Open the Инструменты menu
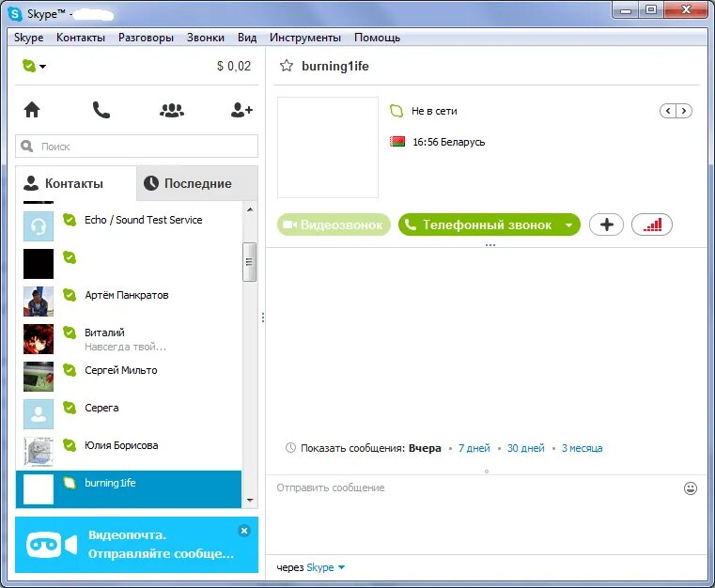Image resolution: width=715 pixels, height=588 pixels. click(305, 38)
